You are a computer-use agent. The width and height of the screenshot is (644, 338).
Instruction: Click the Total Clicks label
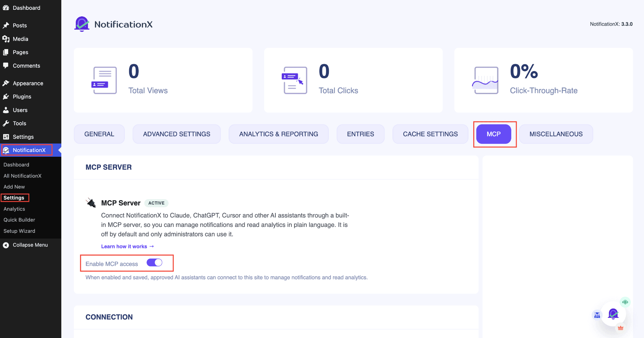[x=338, y=91]
